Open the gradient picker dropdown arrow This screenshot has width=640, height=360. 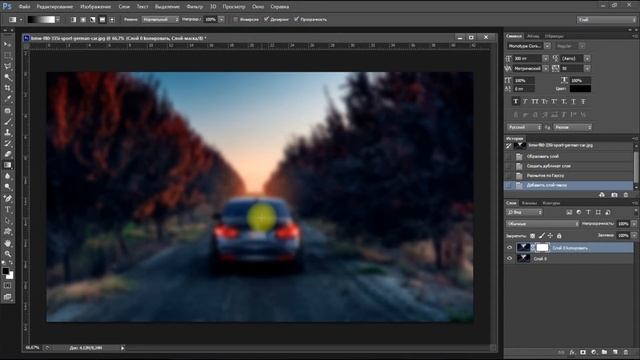(58, 19)
